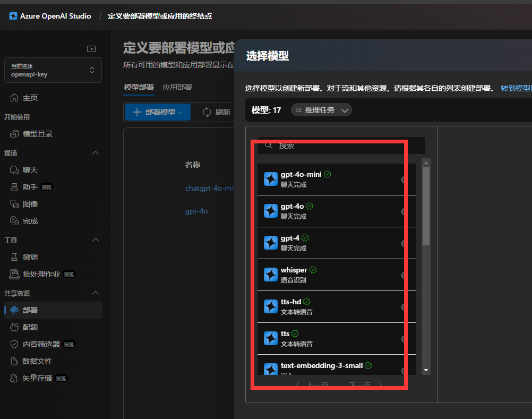Viewport: 532px width, 419px height.
Task: Collapse the 共享资源 sidebar section
Action: click(96, 293)
